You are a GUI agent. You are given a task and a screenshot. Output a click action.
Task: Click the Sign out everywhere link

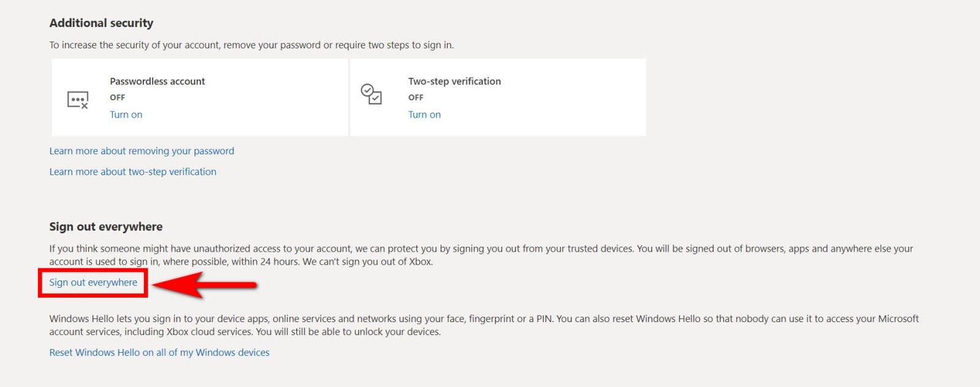coord(93,282)
